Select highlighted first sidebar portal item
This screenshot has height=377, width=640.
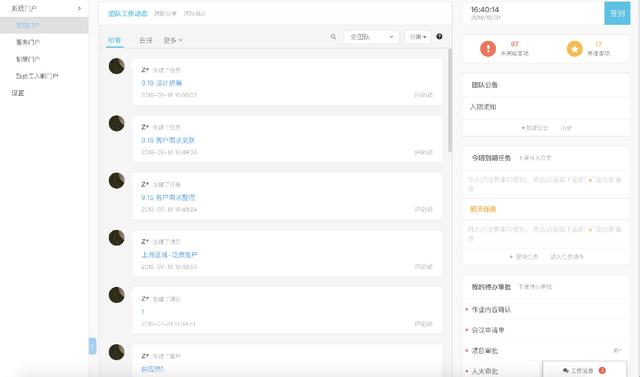(44, 25)
